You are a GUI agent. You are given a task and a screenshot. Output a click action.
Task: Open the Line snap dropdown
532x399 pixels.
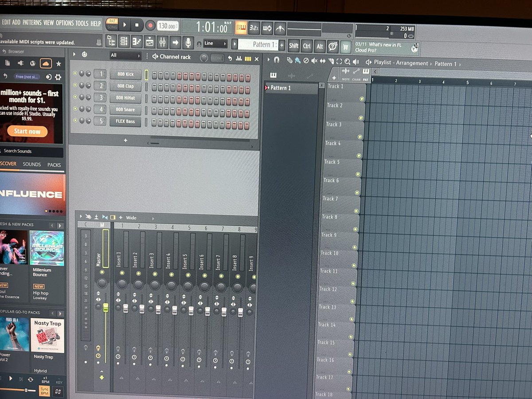(x=215, y=43)
